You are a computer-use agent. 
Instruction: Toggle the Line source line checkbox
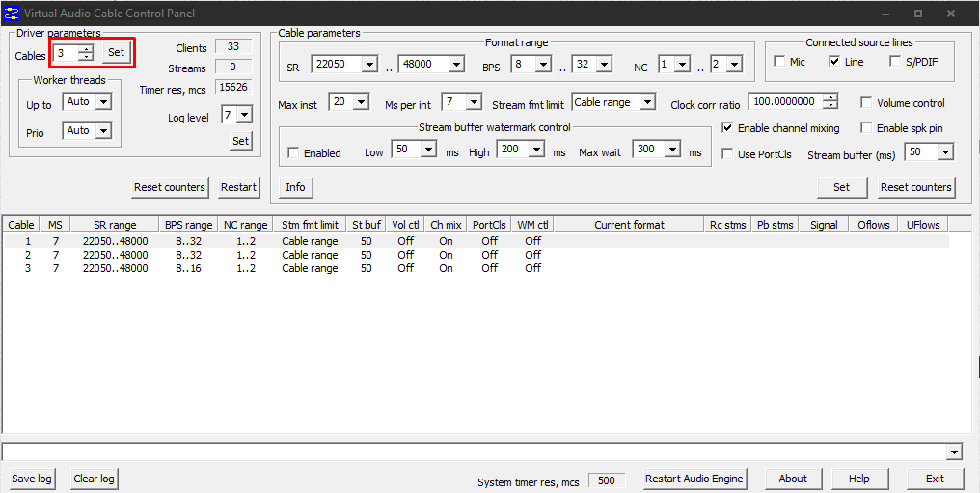834,62
